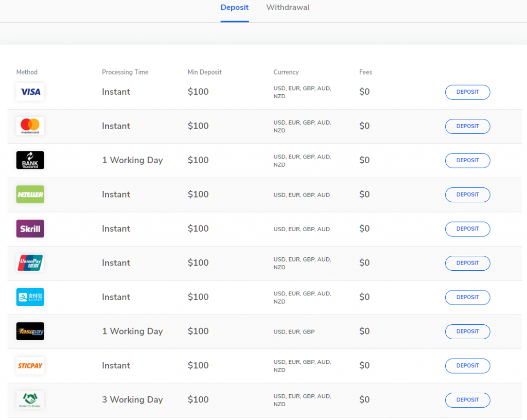The image size is (527, 420).
Task: Deposit using Mastercard row button
Action: 467,126
